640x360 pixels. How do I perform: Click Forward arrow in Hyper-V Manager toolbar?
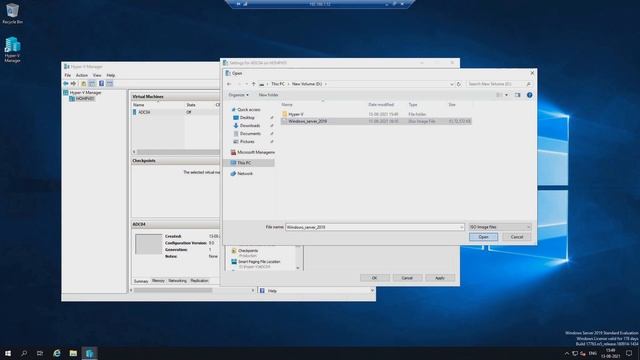click(x=73, y=84)
